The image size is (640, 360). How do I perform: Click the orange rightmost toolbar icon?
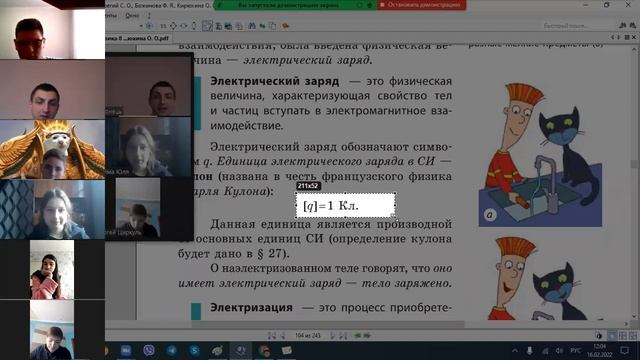285,26
